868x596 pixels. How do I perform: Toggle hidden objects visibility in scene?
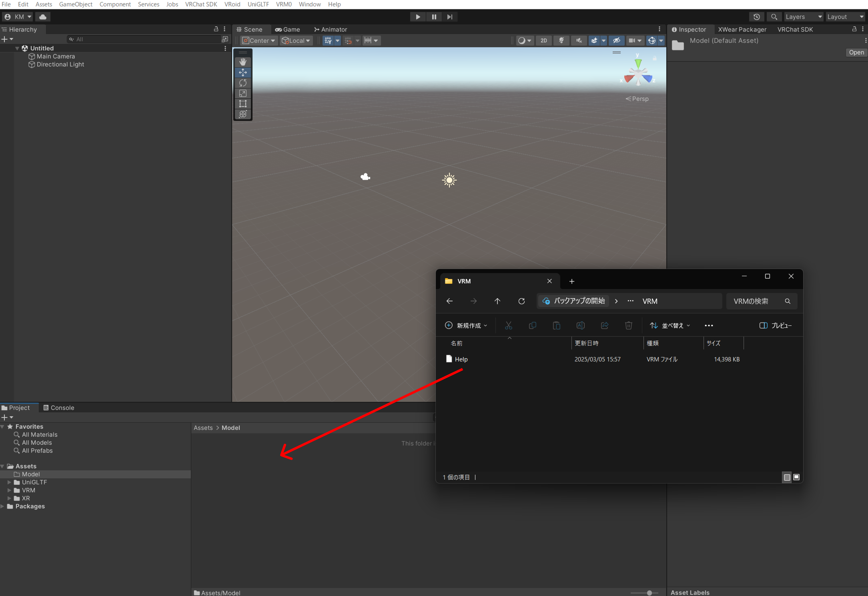tap(617, 40)
